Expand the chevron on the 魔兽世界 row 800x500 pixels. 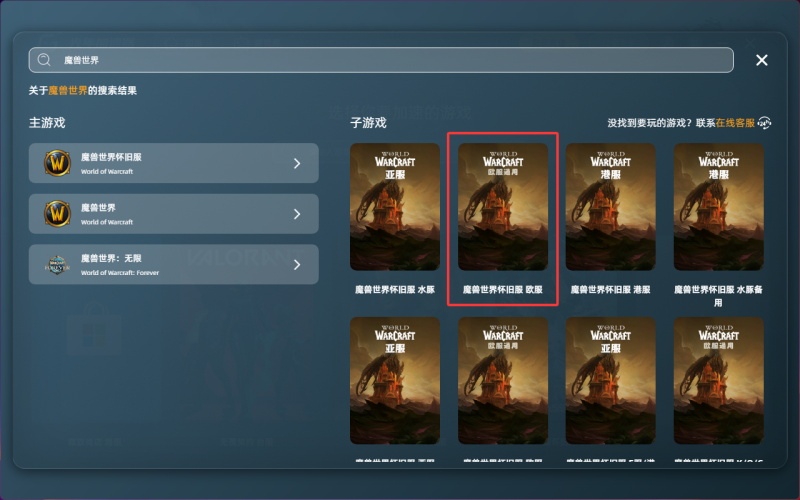coord(297,214)
